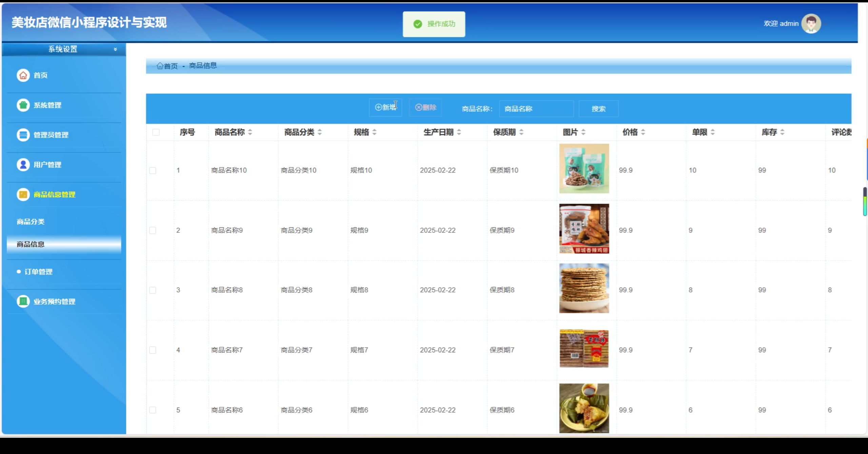This screenshot has width=868, height=454.
Task: Click the vertical scrollbar thumb on right
Action: (x=865, y=202)
